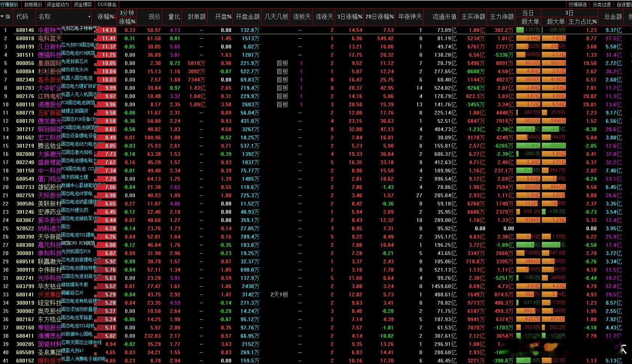
Task: Sort by 封单额 column header
Action: [x=197, y=17]
